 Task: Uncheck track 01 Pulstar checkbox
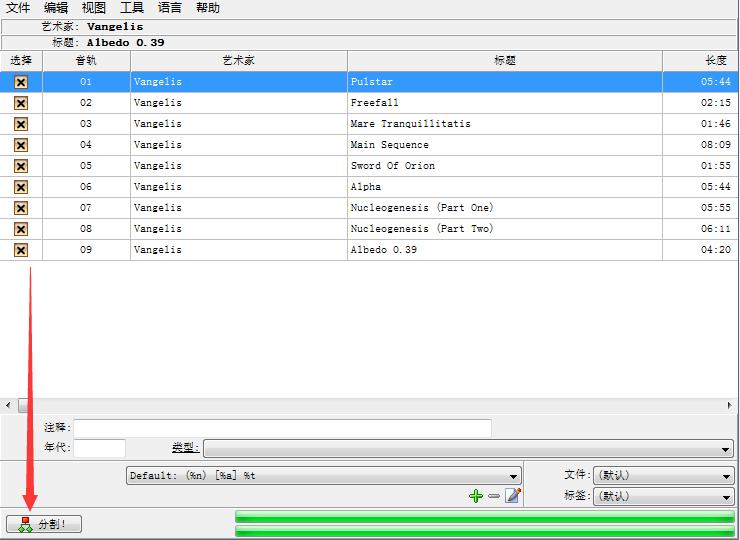[20, 82]
